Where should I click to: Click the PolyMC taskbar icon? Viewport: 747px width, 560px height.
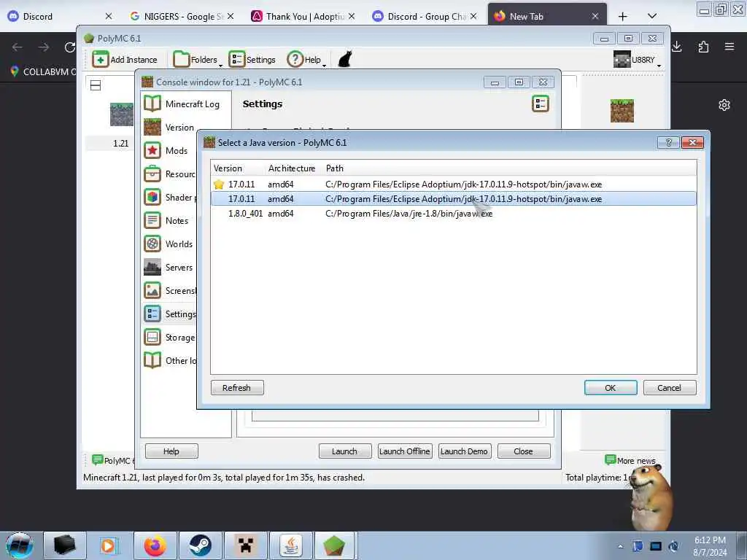334,545
